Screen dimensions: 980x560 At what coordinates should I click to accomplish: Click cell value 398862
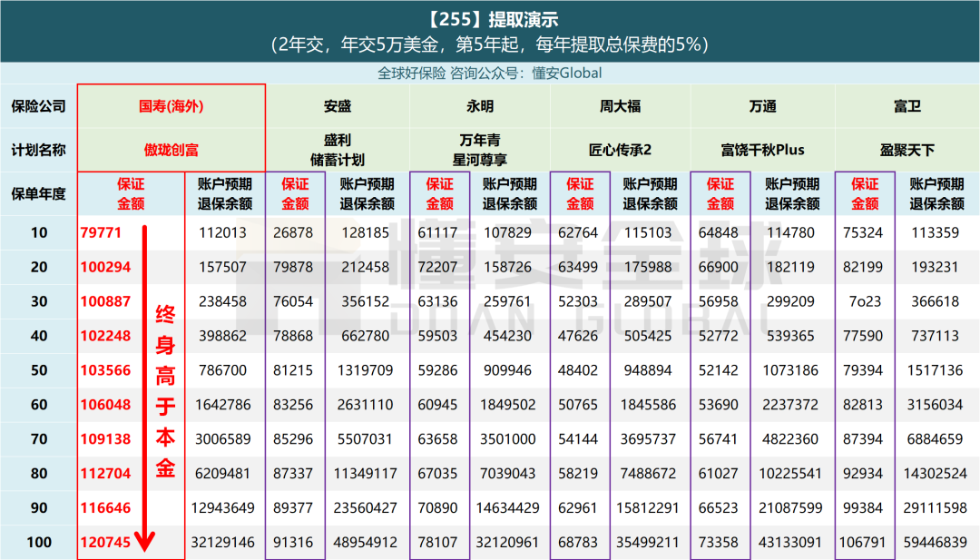point(223,336)
